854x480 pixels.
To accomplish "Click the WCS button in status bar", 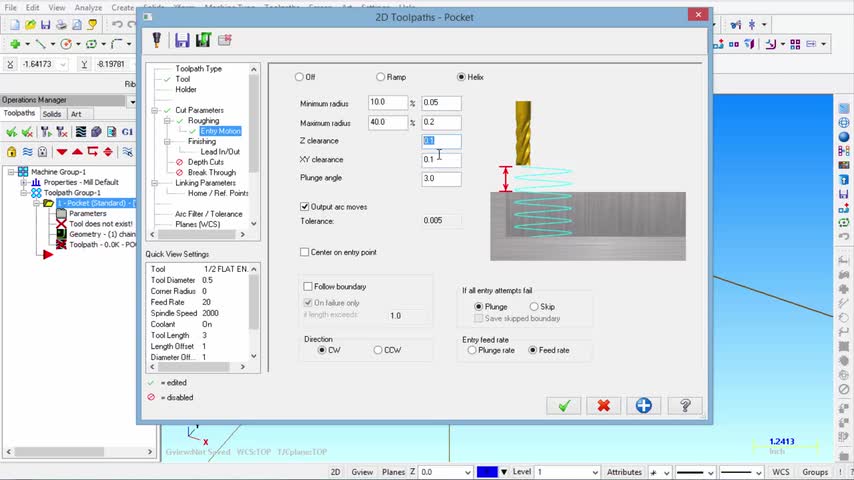I will (x=780, y=472).
